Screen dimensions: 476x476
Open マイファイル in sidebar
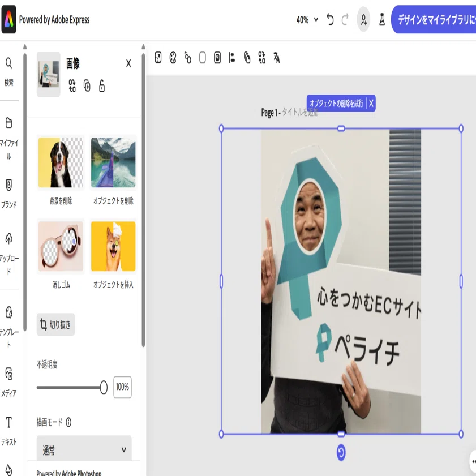pos(9,139)
